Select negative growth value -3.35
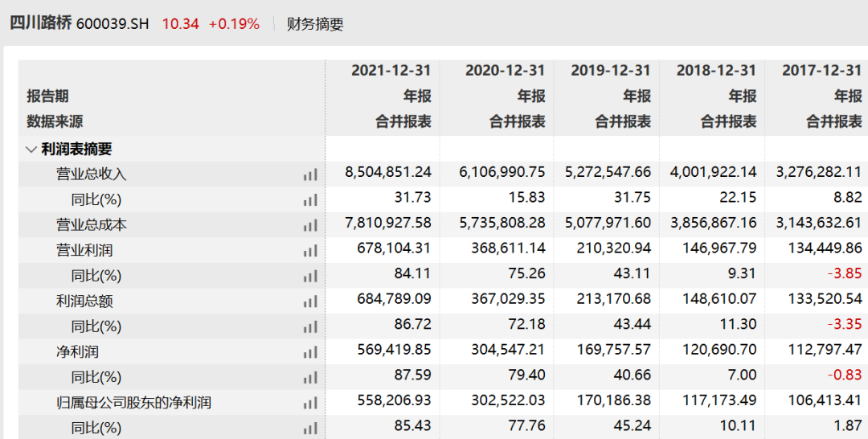 coord(845,324)
